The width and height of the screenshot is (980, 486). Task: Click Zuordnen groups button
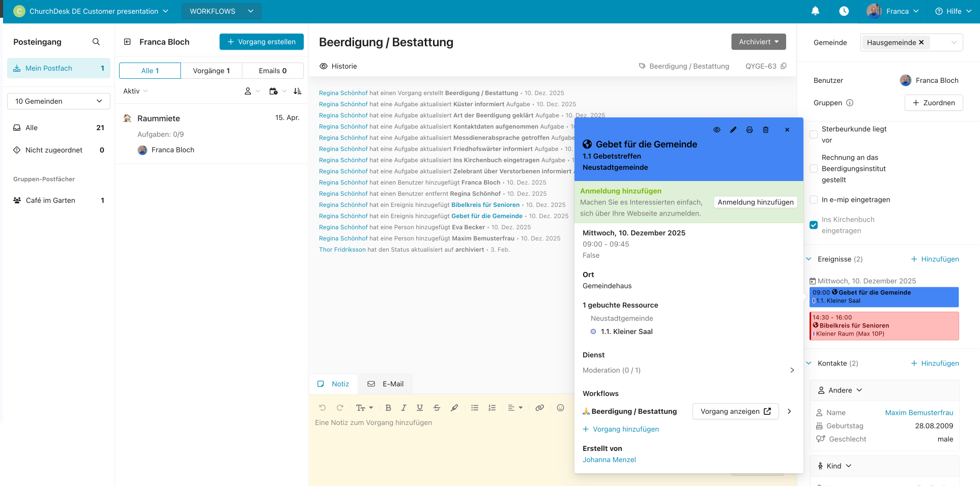coord(934,103)
